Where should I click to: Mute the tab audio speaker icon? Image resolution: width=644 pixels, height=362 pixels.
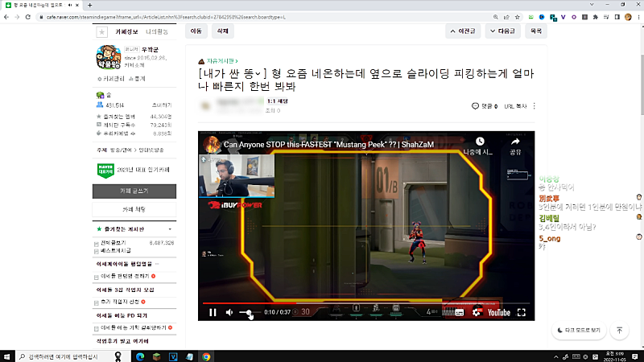click(69, 5)
